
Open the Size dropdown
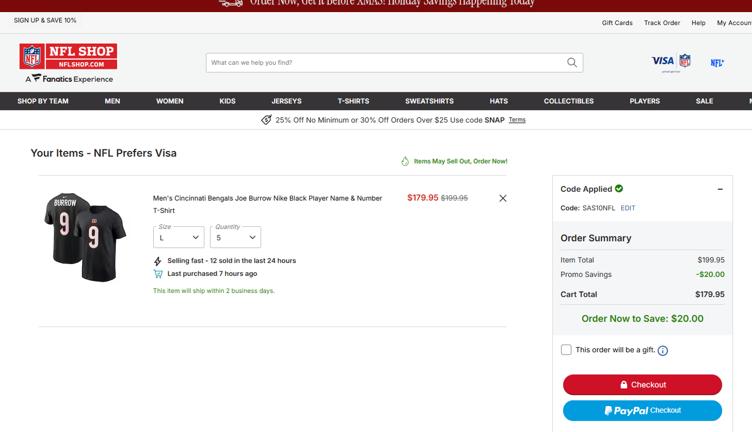tap(178, 237)
